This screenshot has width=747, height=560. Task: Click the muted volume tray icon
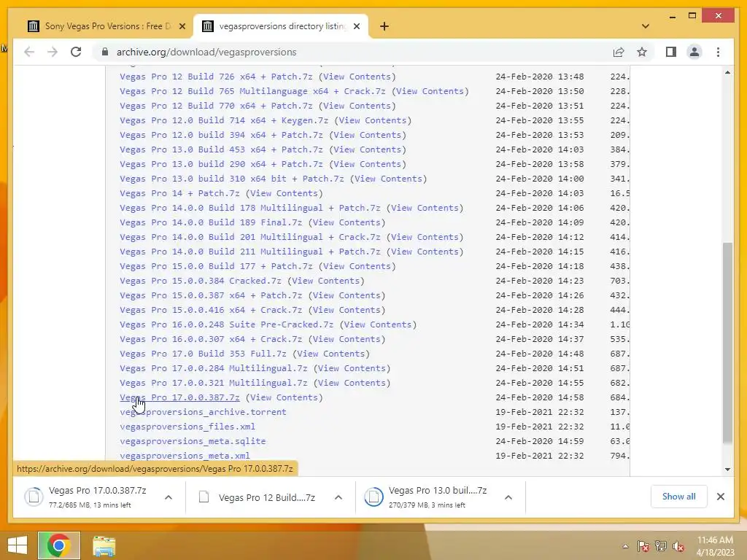coord(678,546)
